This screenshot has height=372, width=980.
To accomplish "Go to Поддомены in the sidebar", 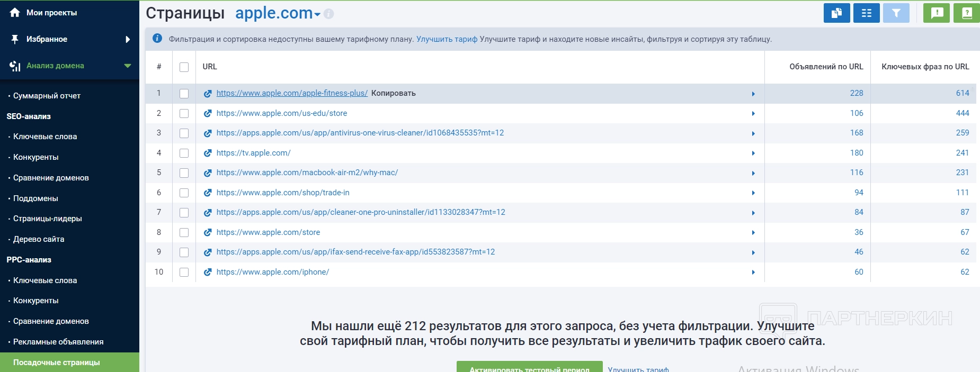I will [35, 198].
